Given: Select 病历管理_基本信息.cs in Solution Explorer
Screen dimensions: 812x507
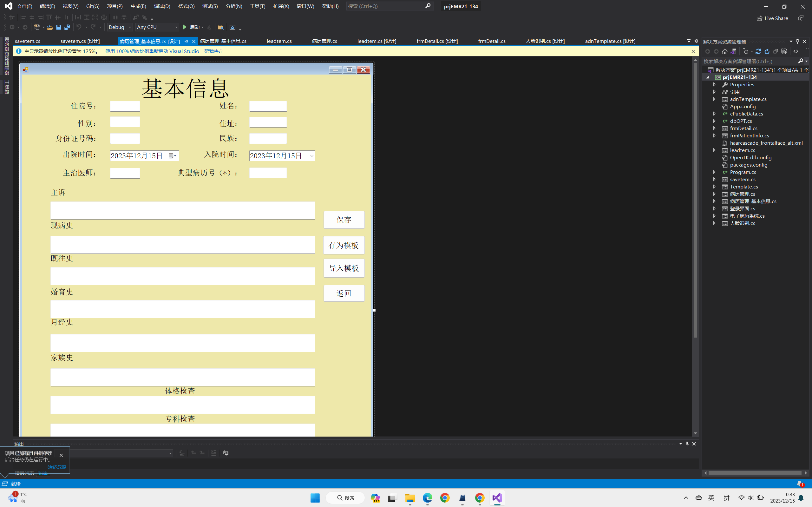Looking at the screenshot, I should pos(753,201).
